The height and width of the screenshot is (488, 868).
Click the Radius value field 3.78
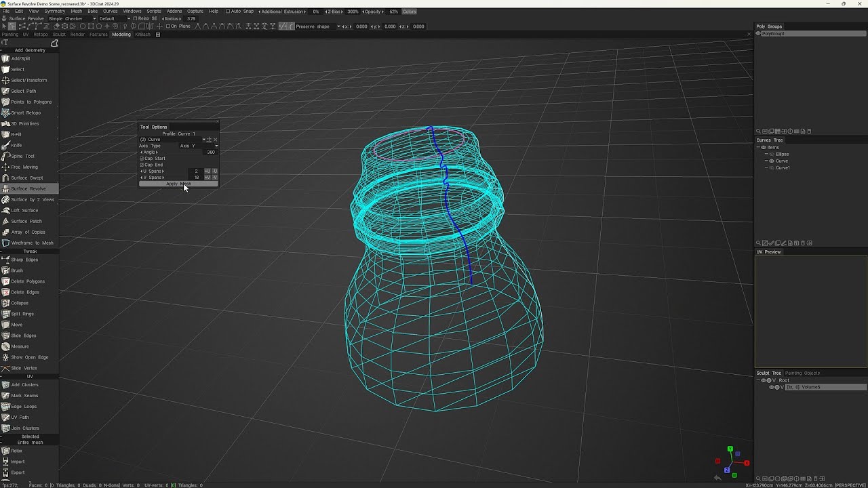(x=191, y=19)
